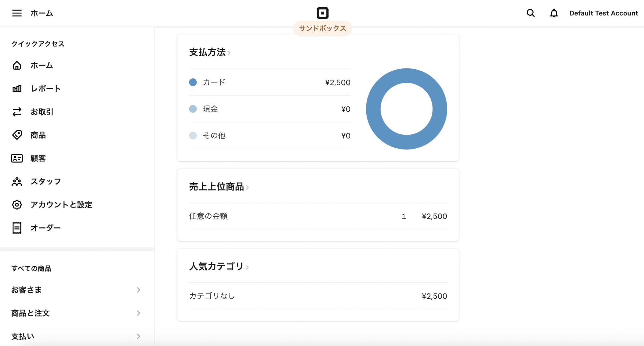Click the レポート bar chart icon
The width and height of the screenshot is (644, 346).
[x=17, y=89]
